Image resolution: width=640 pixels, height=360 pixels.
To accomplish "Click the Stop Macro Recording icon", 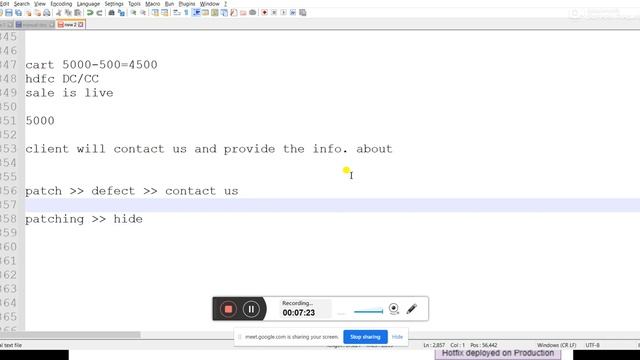I will [x=274, y=13].
